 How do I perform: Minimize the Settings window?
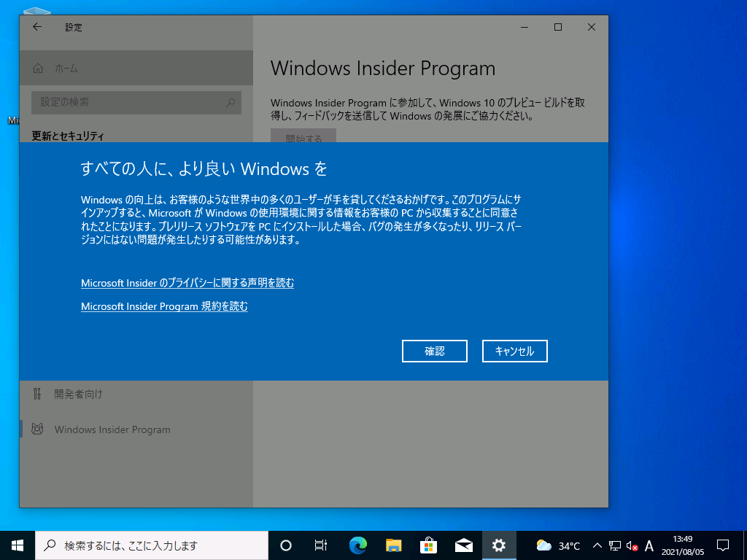tap(525, 27)
